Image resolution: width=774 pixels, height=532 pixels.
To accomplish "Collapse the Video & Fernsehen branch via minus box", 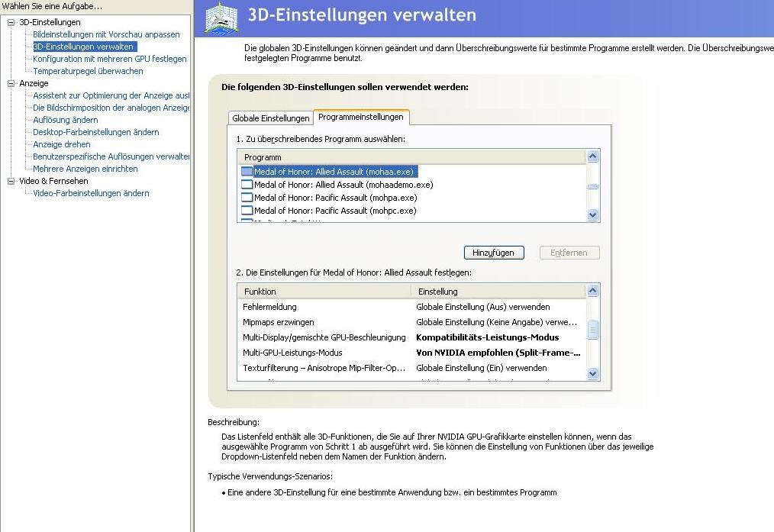I will [11, 181].
